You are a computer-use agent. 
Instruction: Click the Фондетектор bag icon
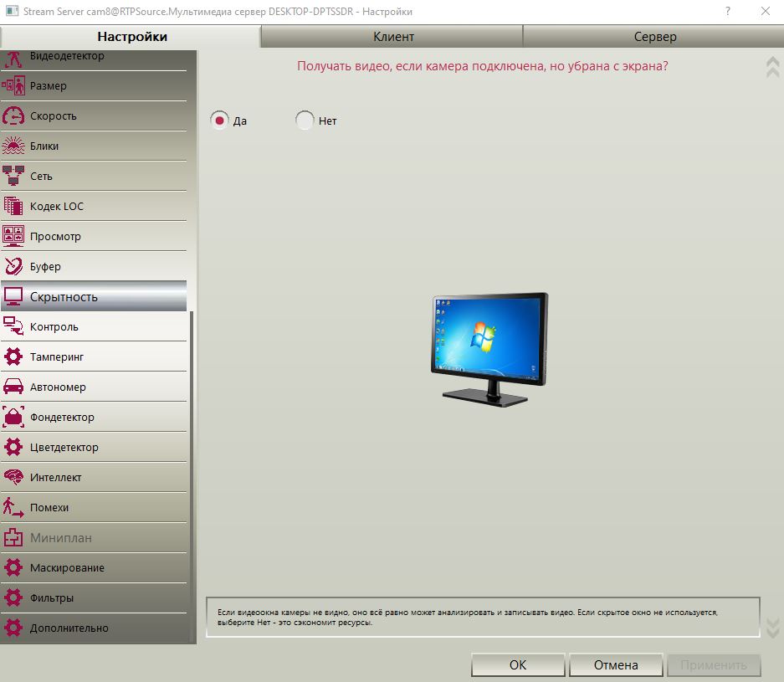13,417
